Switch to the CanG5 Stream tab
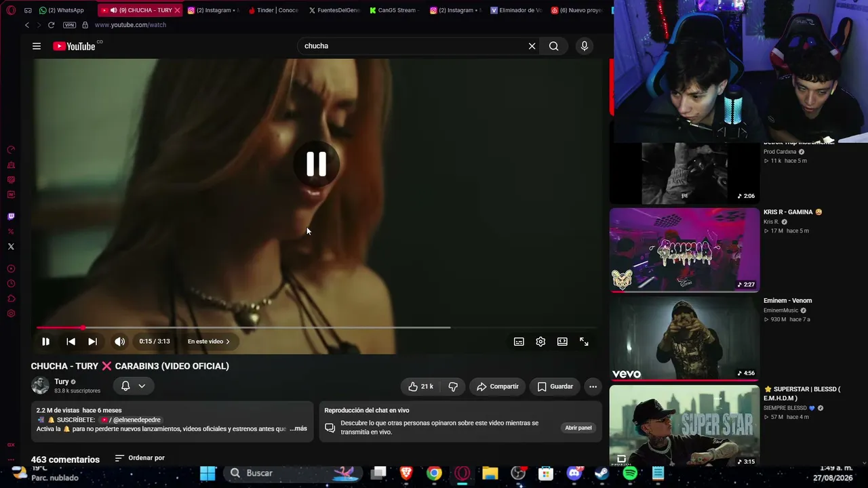Image resolution: width=868 pixels, height=488 pixels. point(394,10)
